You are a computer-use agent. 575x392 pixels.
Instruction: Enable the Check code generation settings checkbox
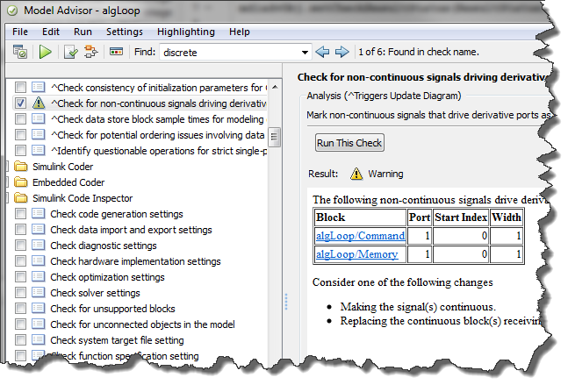coord(21,214)
